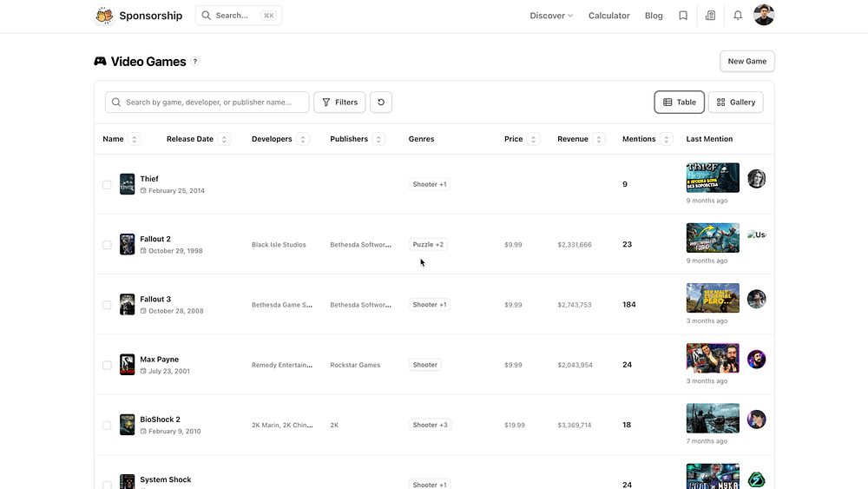
Task: Click the Genres column header
Action: coord(421,139)
